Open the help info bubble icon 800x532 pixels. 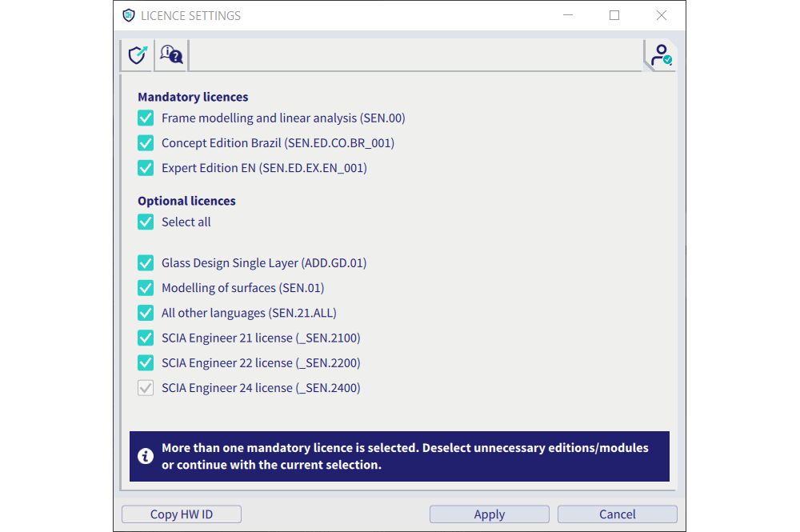(x=170, y=54)
